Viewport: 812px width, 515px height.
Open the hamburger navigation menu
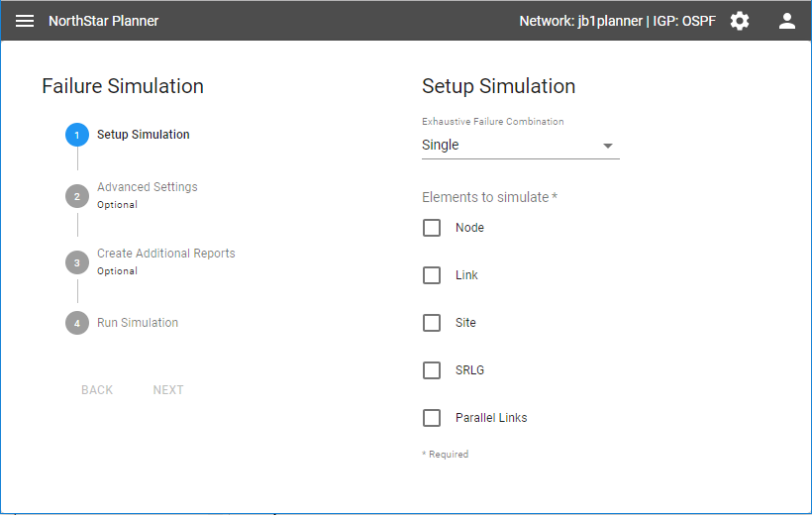25,21
